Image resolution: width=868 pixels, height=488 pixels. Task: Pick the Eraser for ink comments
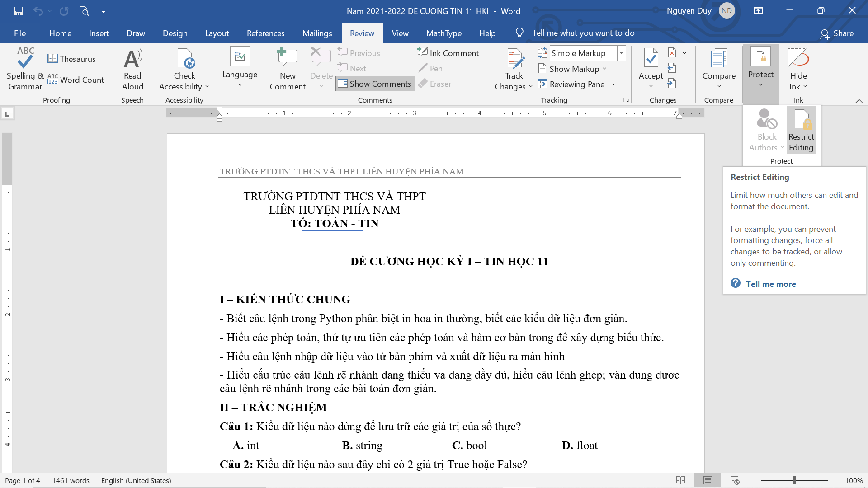click(435, 84)
